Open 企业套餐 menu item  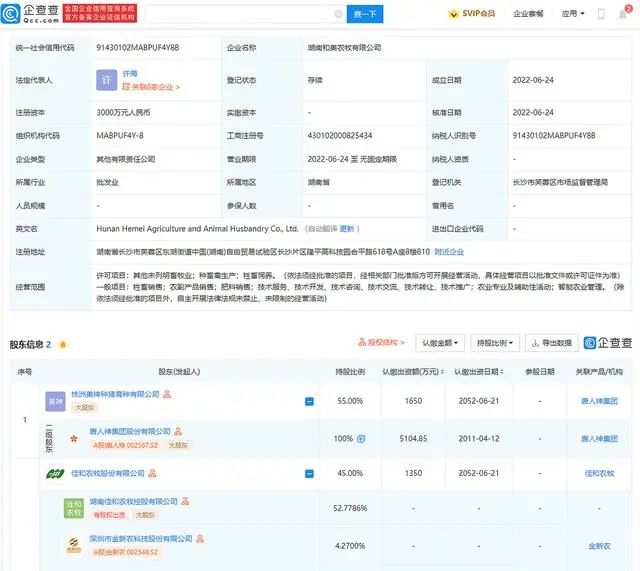tap(528, 14)
